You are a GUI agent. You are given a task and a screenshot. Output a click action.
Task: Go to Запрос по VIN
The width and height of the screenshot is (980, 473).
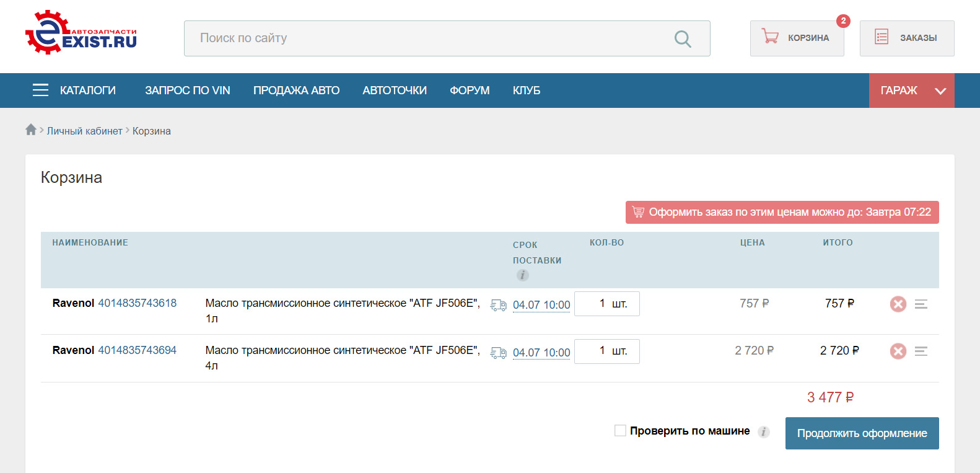pos(188,91)
